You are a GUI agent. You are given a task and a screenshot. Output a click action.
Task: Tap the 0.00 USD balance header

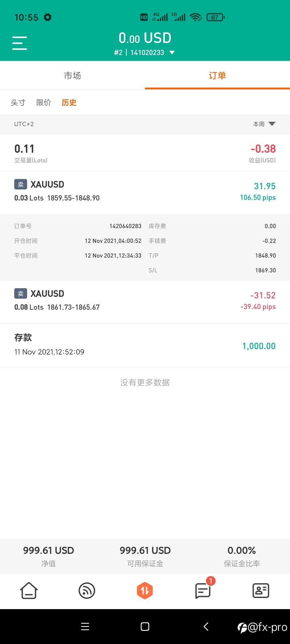coord(145,38)
